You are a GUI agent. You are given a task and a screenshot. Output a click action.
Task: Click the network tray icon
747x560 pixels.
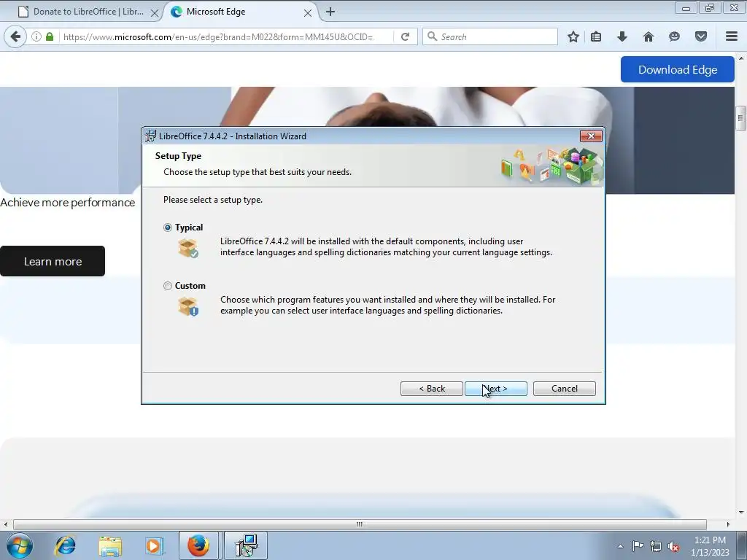pos(656,546)
